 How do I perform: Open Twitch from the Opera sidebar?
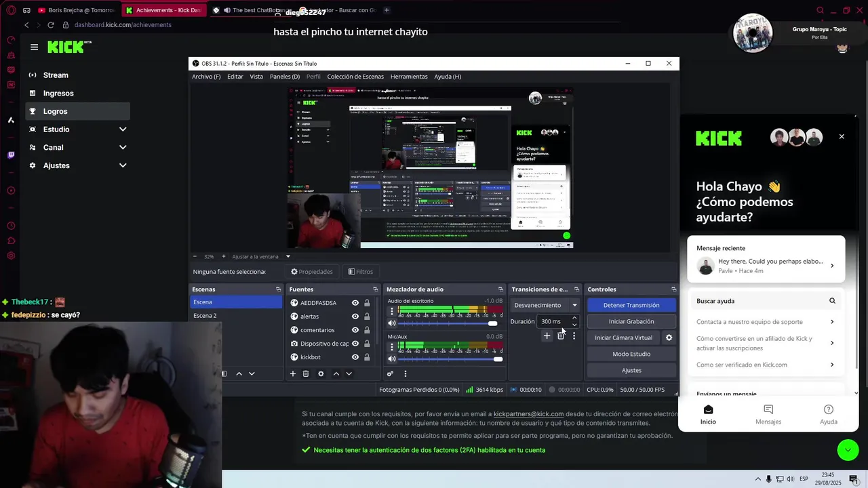tap(11, 155)
